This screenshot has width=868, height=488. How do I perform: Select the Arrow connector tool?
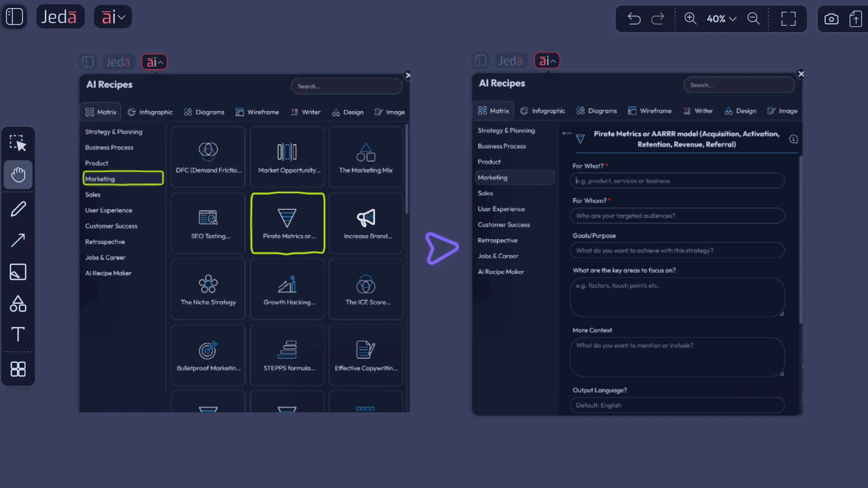[x=18, y=240]
